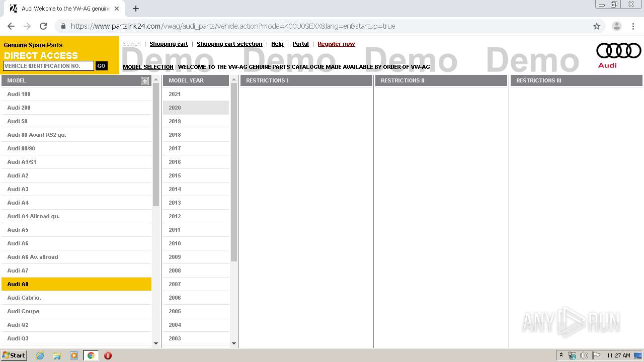Open the Windows Start button
This screenshot has width=644, height=362.
(x=14, y=355)
